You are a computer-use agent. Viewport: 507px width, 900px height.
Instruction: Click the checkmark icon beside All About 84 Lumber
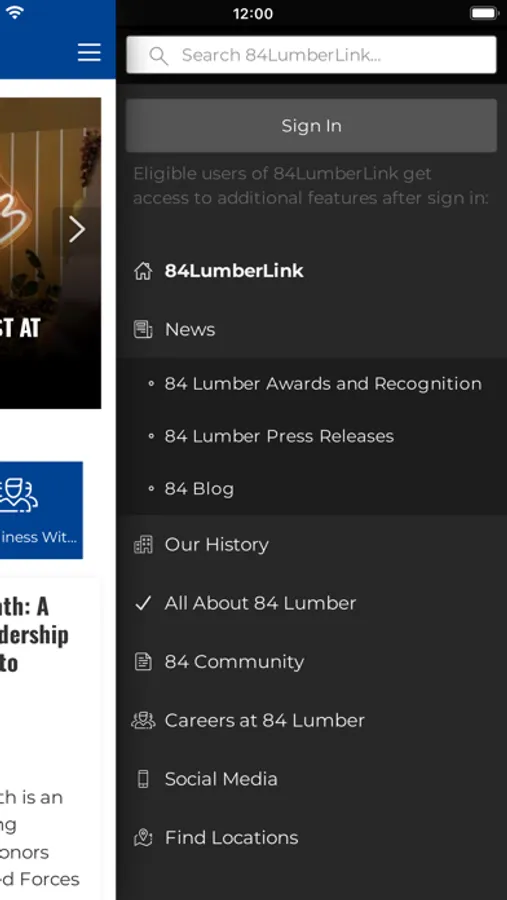[143, 603]
